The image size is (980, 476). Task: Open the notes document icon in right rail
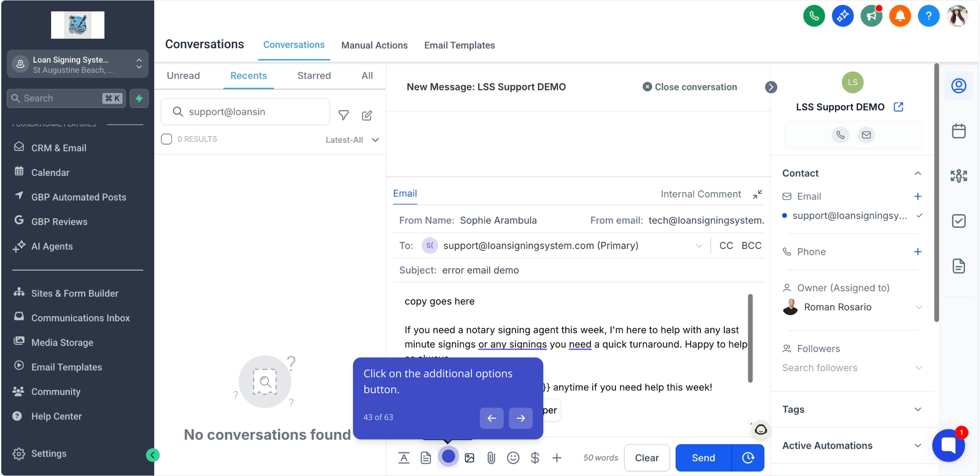(x=959, y=266)
